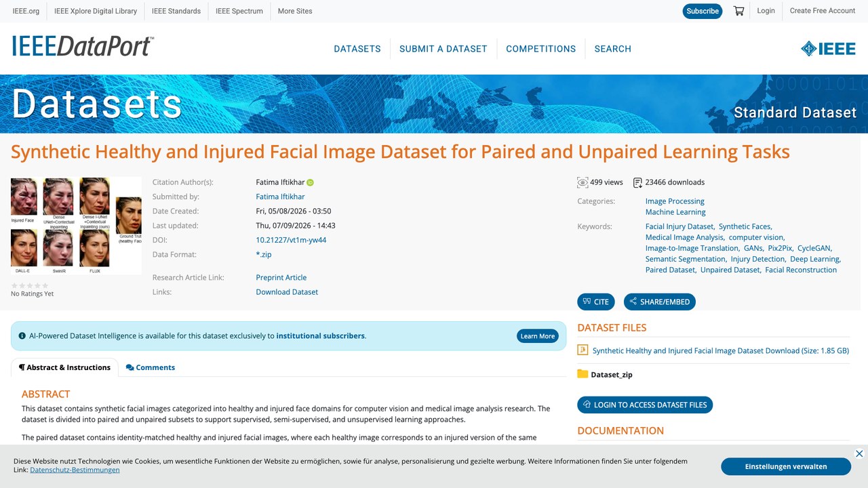The image size is (868, 488).
Task: Click the downloads document icon
Action: [637, 182]
